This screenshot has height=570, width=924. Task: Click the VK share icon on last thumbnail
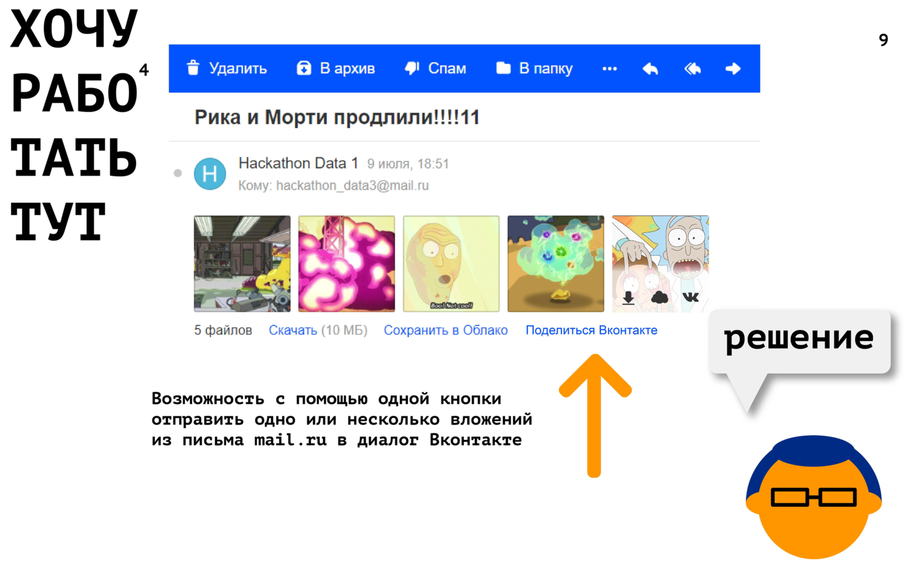pos(691,297)
